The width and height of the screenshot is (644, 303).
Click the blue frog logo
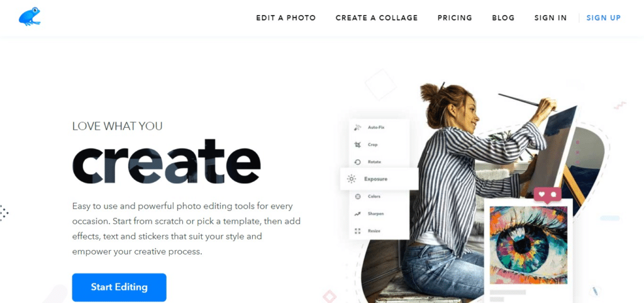click(x=30, y=16)
